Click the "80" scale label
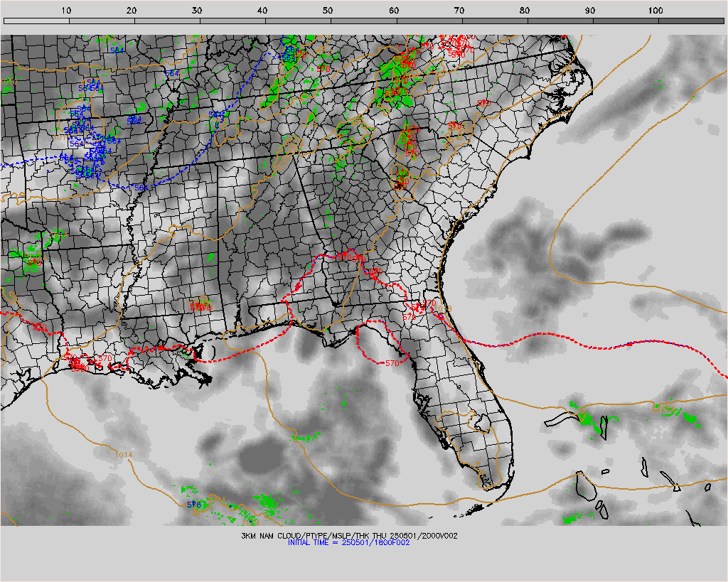The width and height of the screenshot is (728, 582). (525, 10)
